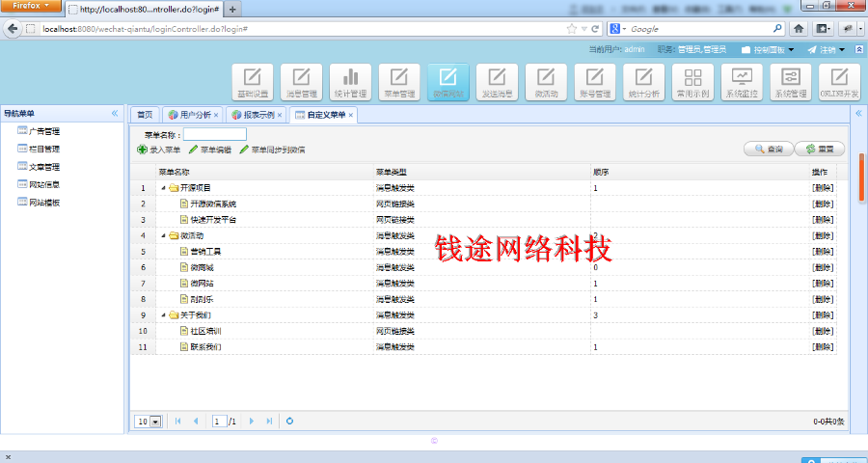Image resolution: width=868 pixels, height=463 pixels.
Task: Select the highlighted 微信网站 module
Action: pyautogui.click(x=448, y=82)
